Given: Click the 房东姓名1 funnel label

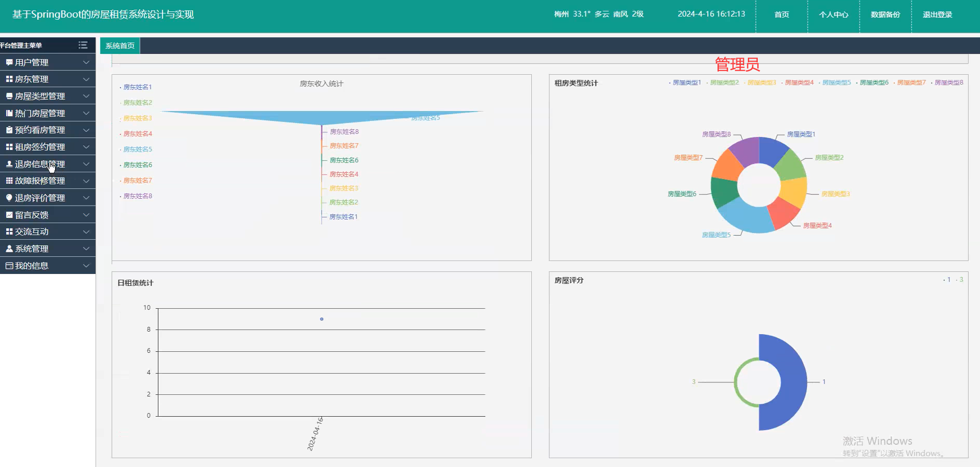Looking at the screenshot, I should tap(343, 217).
